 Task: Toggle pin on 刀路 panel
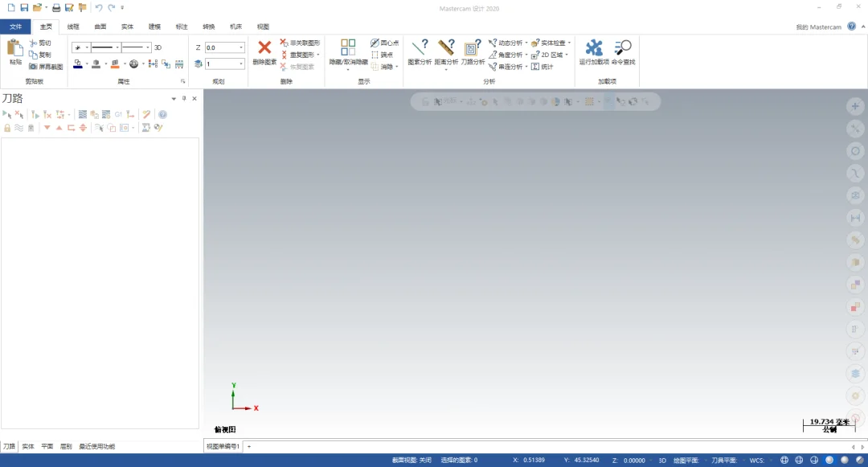(184, 99)
